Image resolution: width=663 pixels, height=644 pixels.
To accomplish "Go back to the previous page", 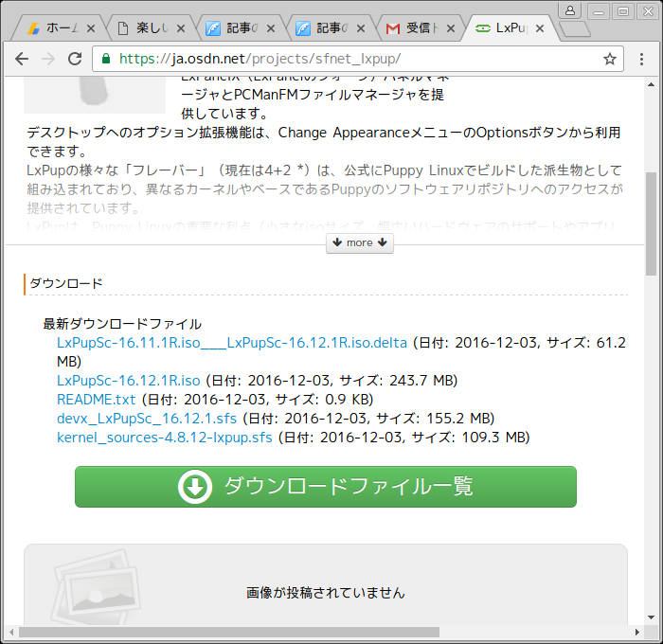I will (22, 59).
